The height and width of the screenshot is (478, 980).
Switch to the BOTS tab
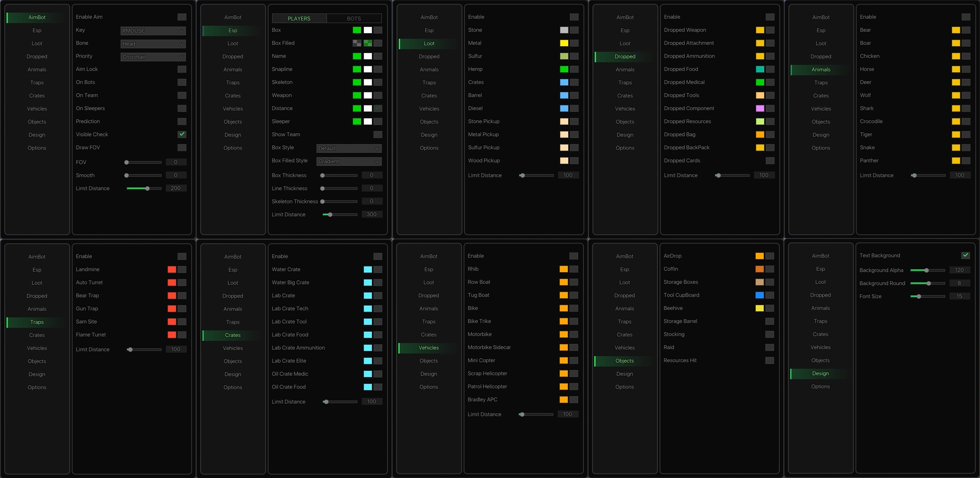click(x=354, y=18)
